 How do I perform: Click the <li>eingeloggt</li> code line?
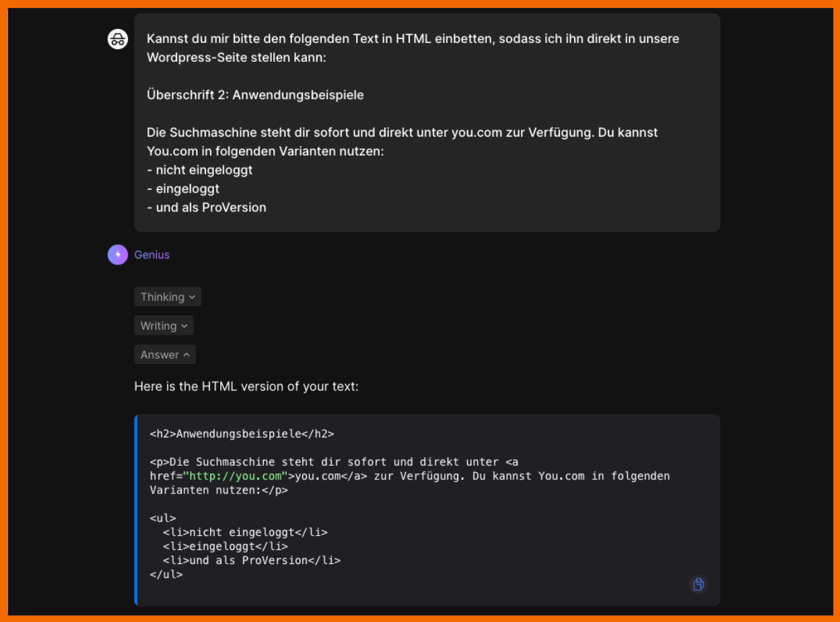pyautogui.click(x=225, y=546)
